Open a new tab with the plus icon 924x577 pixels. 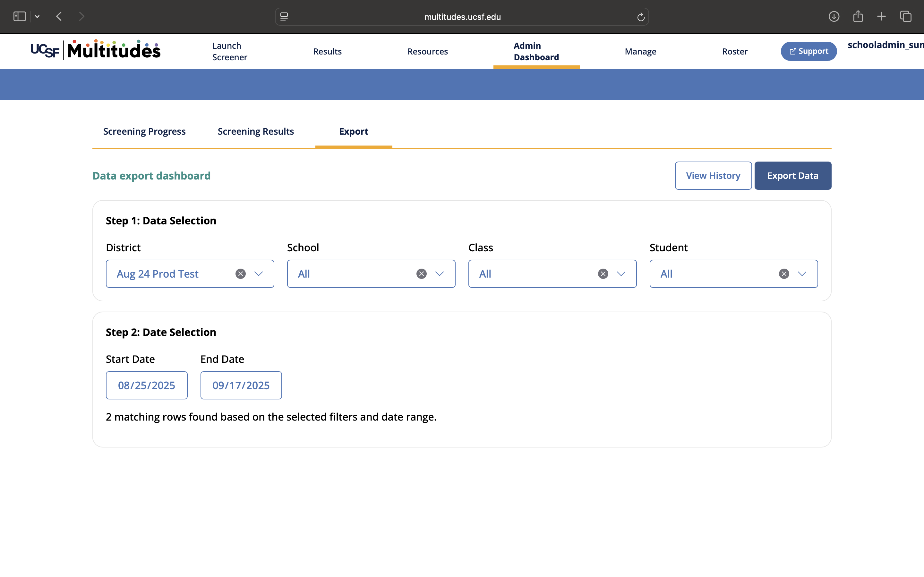(x=881, y=16)
